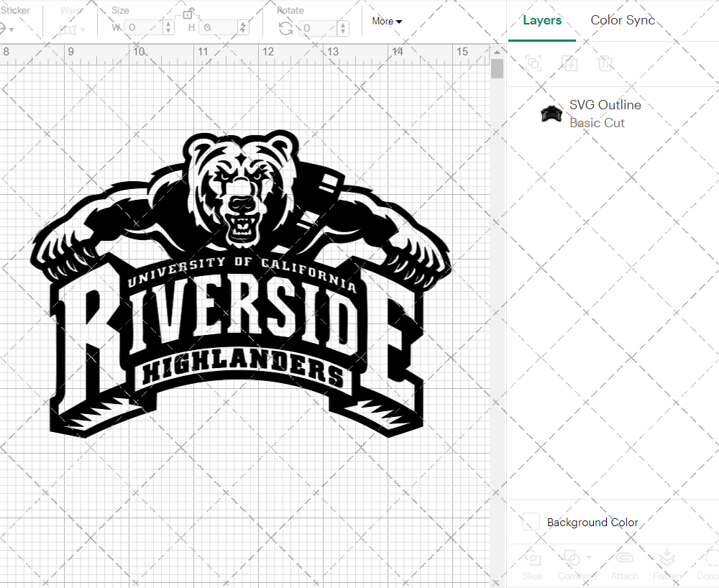Click the SVG Outline layer thumbnail
Image resolution: width=719 pixels, height=588 pixels.
[551, 113]
